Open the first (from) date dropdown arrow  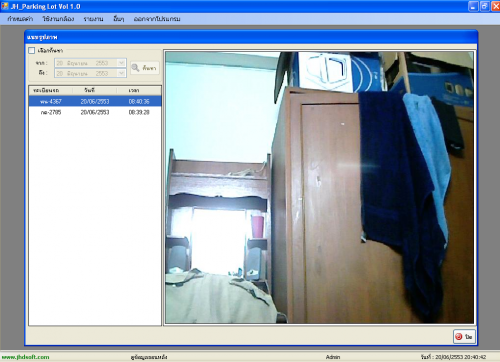[x=121, y=63]
